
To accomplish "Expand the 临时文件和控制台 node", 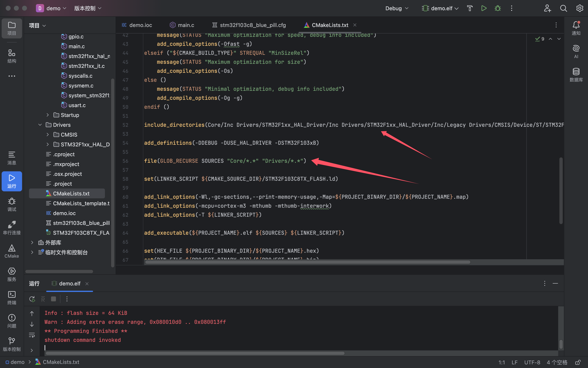I will coord(32,252).
